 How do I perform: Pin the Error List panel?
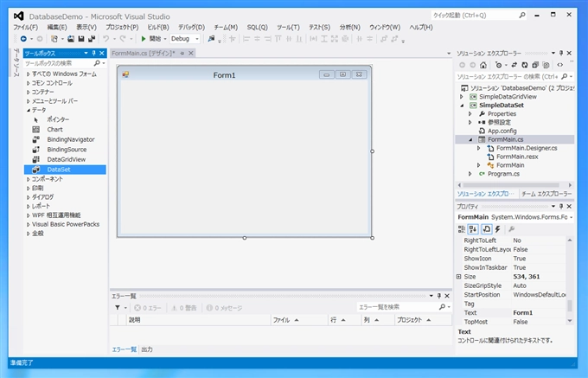pos(439,296)
